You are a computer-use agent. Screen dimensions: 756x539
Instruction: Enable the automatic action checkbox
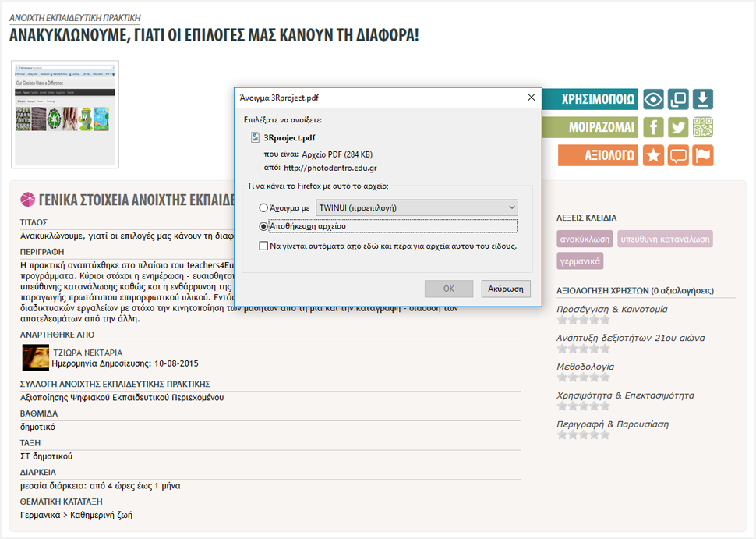tap(263, 246)
